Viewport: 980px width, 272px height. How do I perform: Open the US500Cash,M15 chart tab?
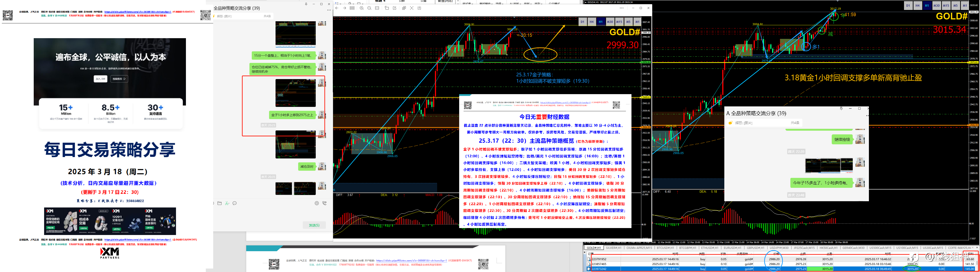[880, 248]
